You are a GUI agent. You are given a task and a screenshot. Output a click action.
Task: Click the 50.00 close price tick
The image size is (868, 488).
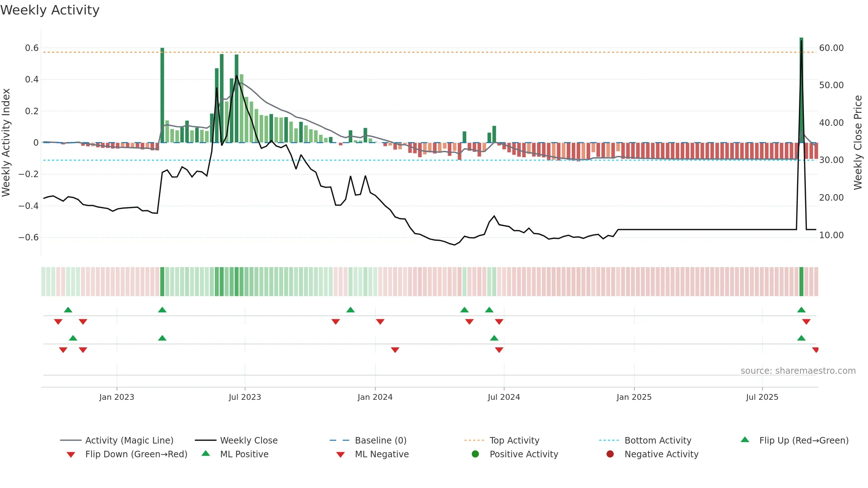point(831,85)
